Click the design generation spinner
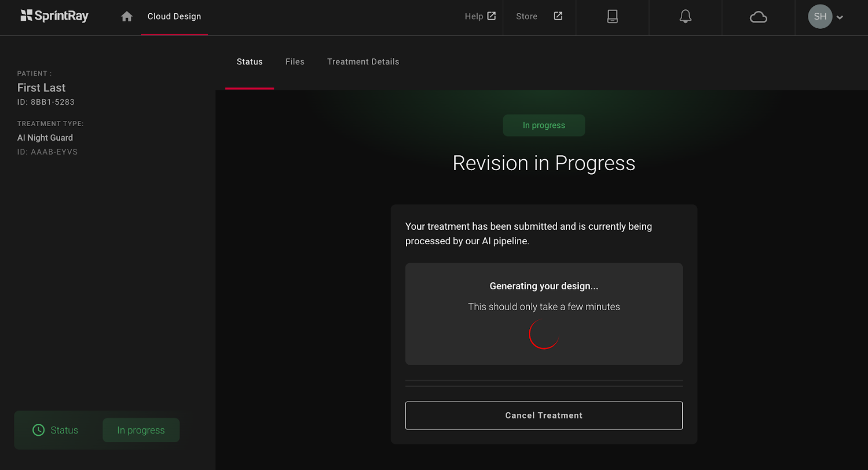Image resolution: width=868 pixels, height=470 pixels. (x=544, y=333)
